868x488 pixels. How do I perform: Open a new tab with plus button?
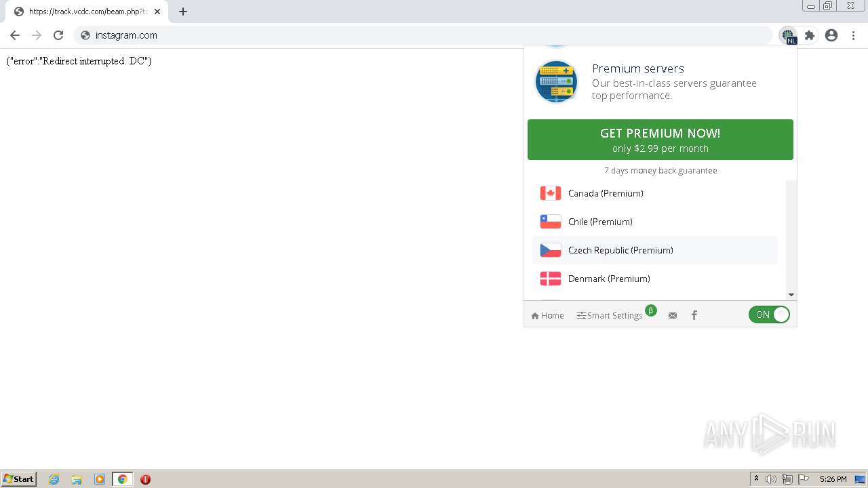[x=183, y=12]
